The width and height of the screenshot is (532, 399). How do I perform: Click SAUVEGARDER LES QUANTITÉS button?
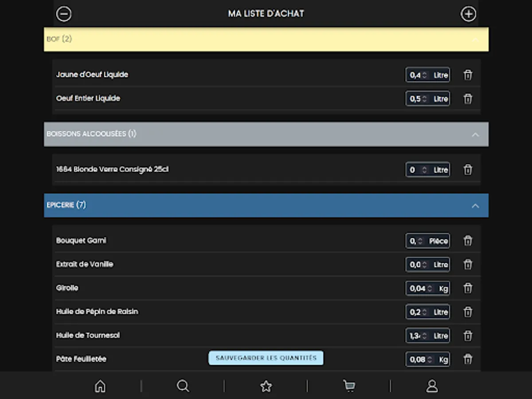[266, 358]
